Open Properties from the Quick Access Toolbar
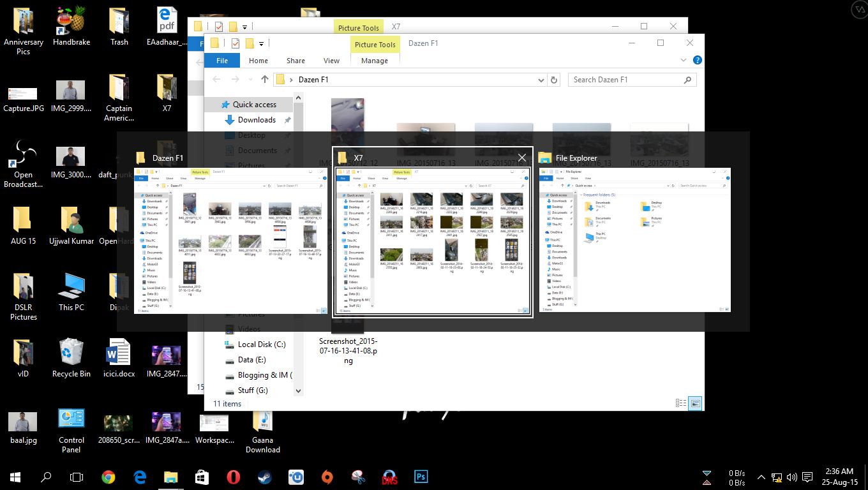This screenshot has height=490, width=868. click(x=235, y=43)
